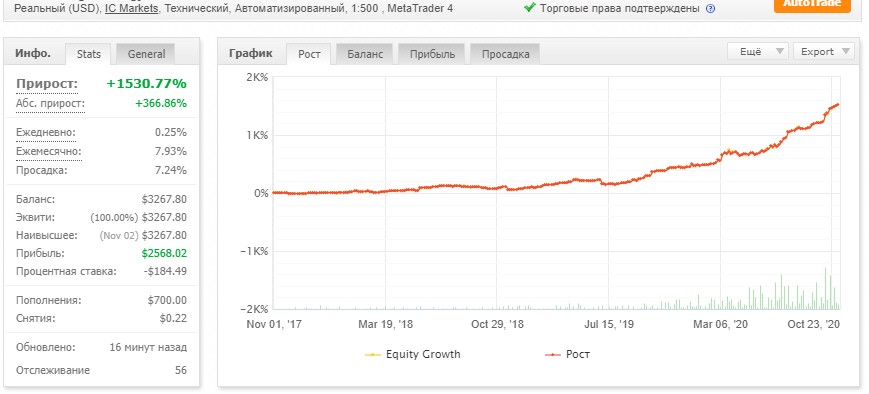The image size is (869, 394).
Task: Expand the Ещё dropdown
Action: [x=758, y=52]
